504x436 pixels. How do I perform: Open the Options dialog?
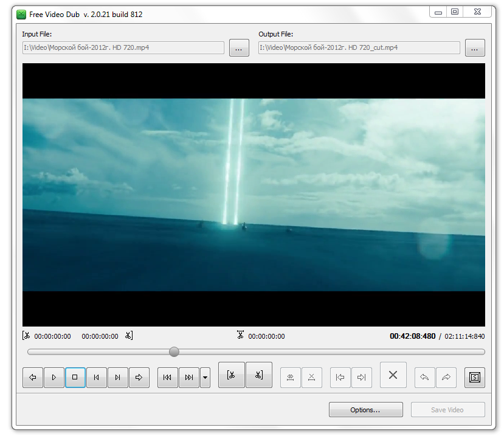[x=366, y=410]
